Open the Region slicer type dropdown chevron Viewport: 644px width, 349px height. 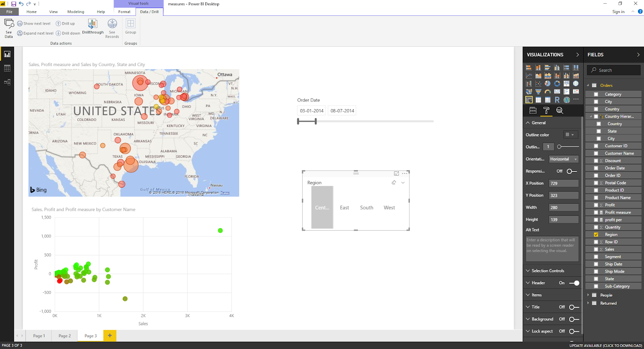click(403, 183)
